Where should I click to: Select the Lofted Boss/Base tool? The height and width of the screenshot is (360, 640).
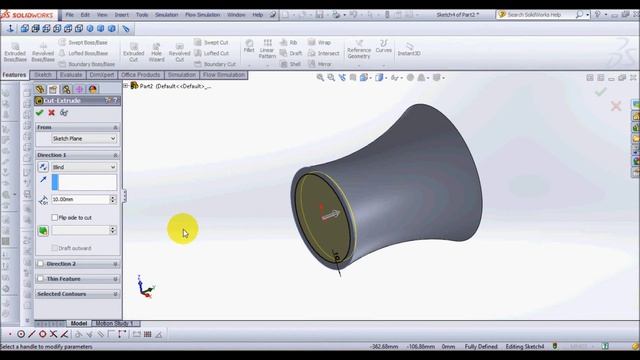click(x=84, y=53)
